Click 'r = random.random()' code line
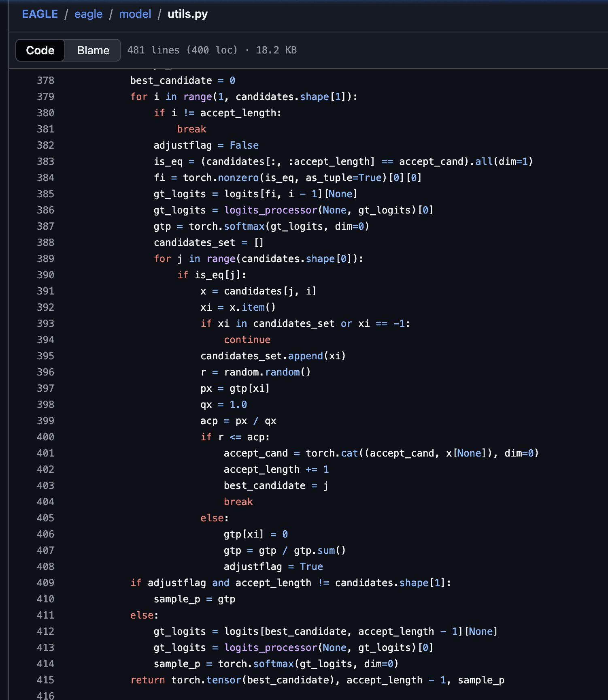Screen dimensions: 608x700 [x=255, y=372]
